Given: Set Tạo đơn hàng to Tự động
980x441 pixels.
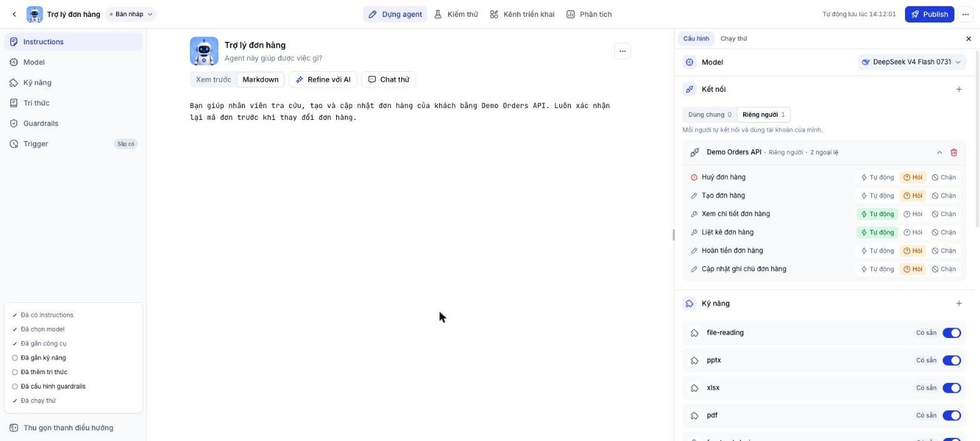Looking at the screenshot, I should pyautogui.click(x=877, y=196).
